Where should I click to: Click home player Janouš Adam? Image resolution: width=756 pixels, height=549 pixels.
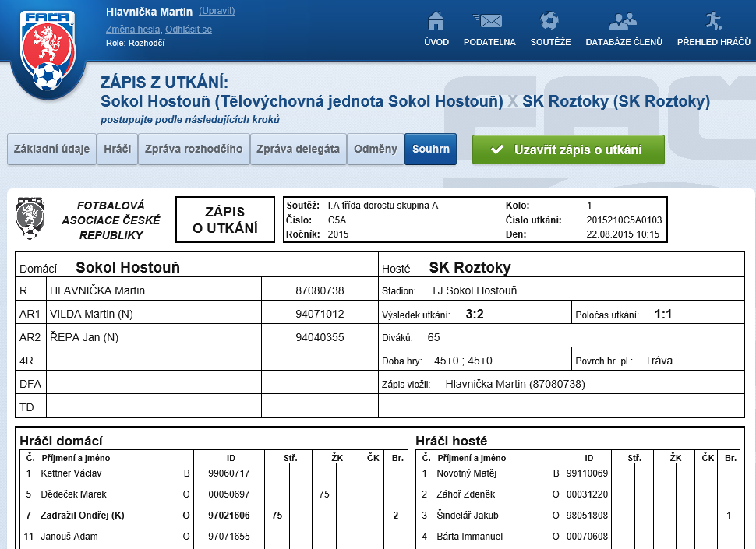(x=69, y=536)
